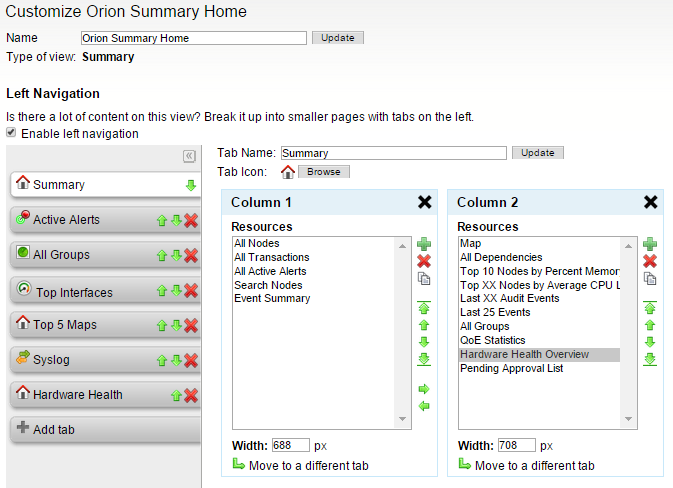Move Column 1 resource down one

click(424, 342)
